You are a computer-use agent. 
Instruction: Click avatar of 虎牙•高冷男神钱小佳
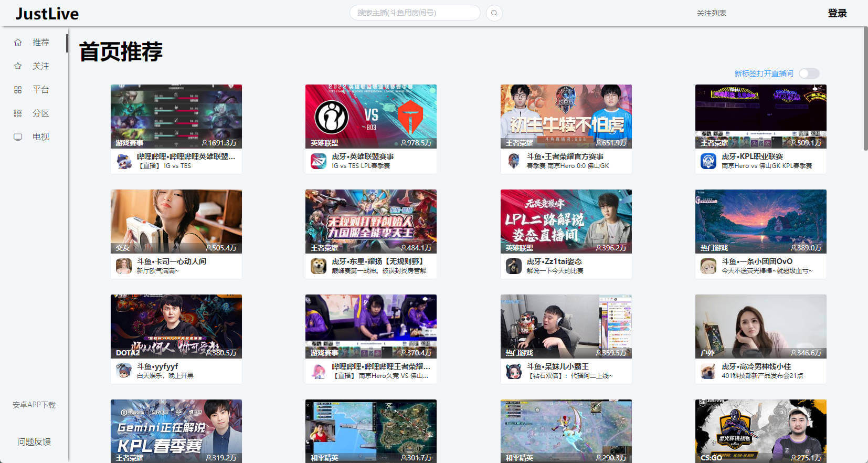(708, 371)
